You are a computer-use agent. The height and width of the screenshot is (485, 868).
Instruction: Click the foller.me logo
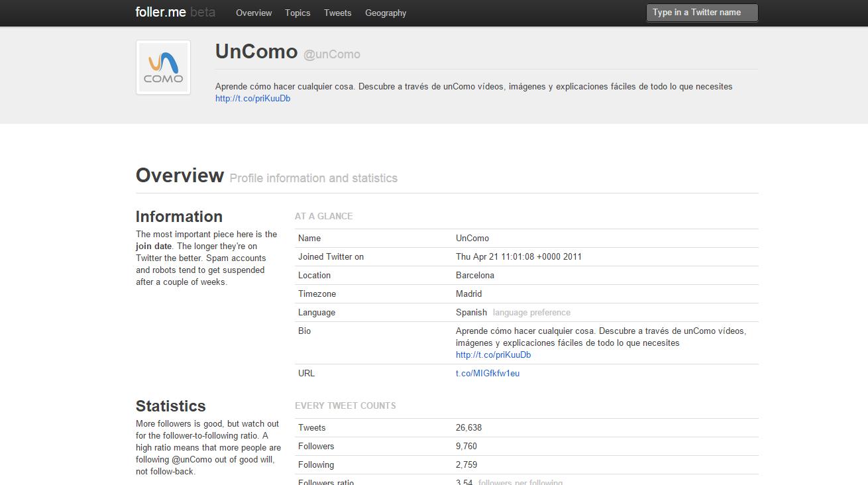160,13
